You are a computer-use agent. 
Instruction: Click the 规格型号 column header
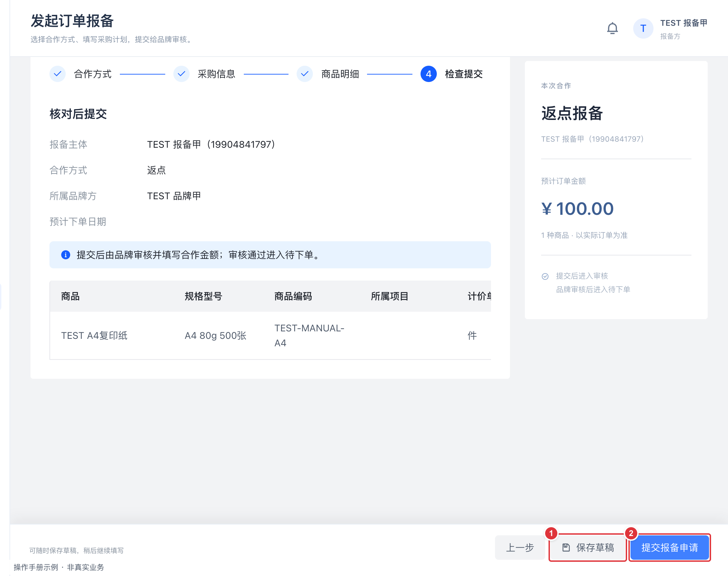click(x=204, y=296)
